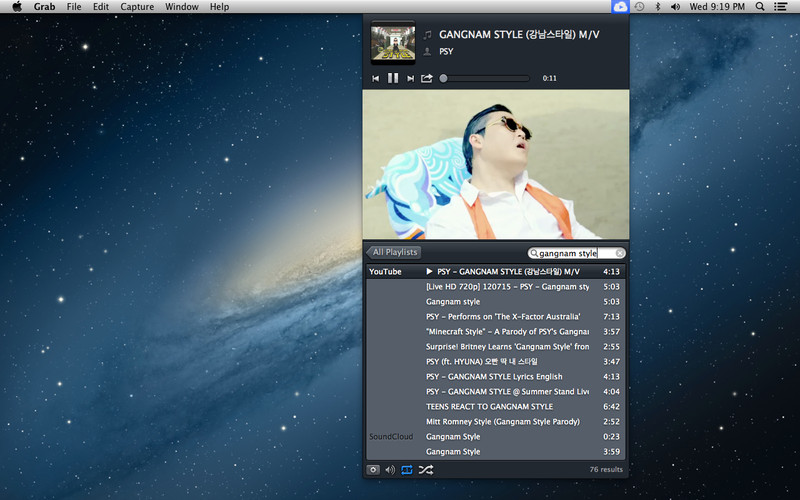Play the 0:23 SoundCloud 'Gangnam Style' result
This screenshot has height=500, width=800.
click(x=496, y=437)
